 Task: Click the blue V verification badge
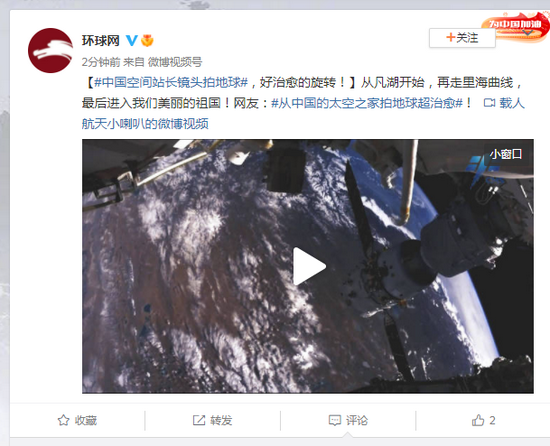coord(132,41)
